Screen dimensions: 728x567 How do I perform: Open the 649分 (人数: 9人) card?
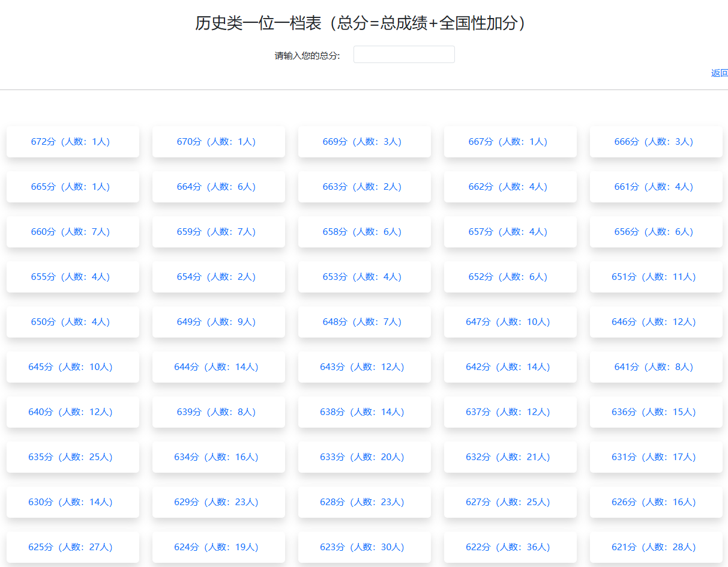(x=218, y=322)
